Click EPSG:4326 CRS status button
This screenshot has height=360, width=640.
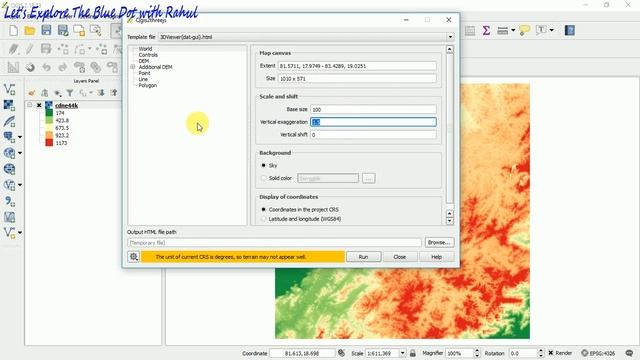pos(598,353)
